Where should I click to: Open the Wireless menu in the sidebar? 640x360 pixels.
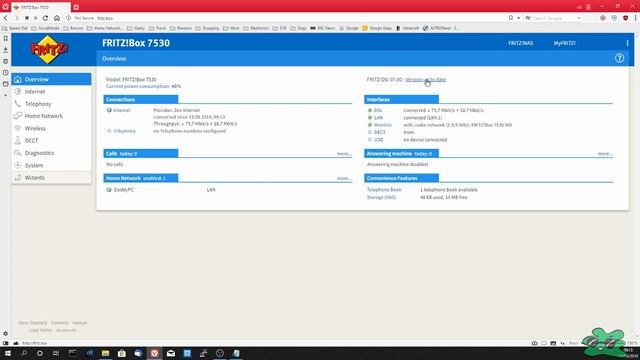pyautogui.click(x=51, y=128)
